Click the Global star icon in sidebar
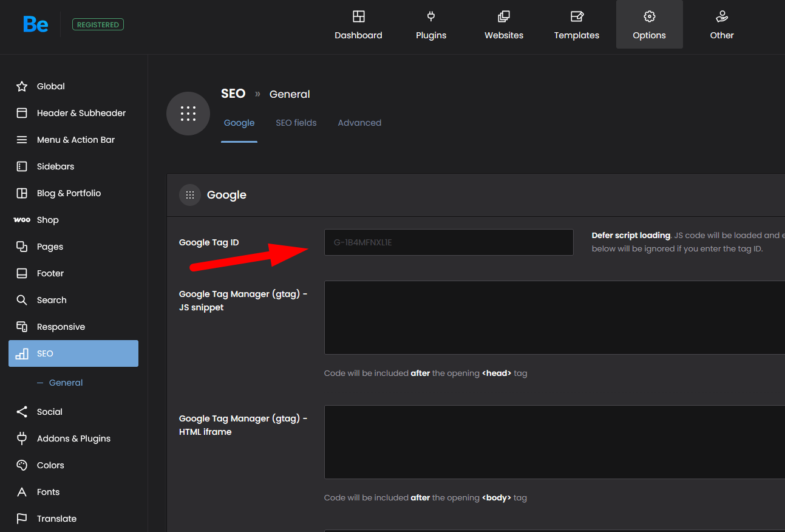 [x=22, y=86]
